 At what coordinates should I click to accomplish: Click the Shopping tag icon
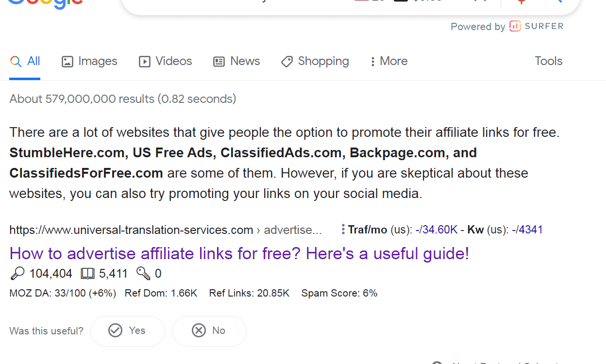[x=287, y=62]
